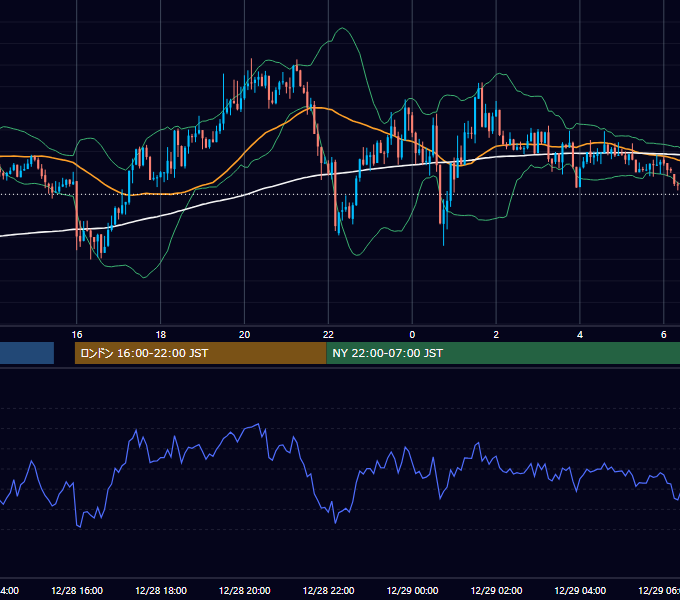Viewport: 680px width, 600px height.
Task: Select the blue session bar before ロンドン
Action: (27, 353)
